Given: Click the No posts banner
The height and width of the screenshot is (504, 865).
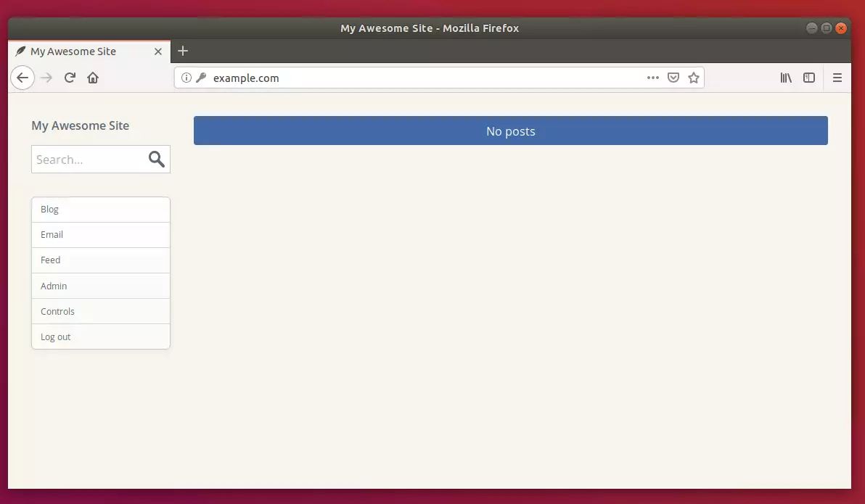Looking at the screenshot, I should click(510, 131).
